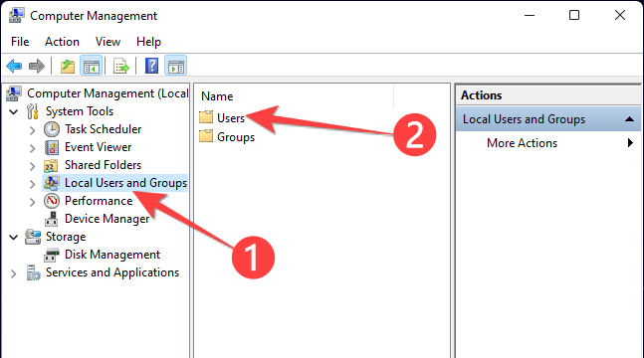Collapse the Storage node
644x358 pixels.
(14, 238)
